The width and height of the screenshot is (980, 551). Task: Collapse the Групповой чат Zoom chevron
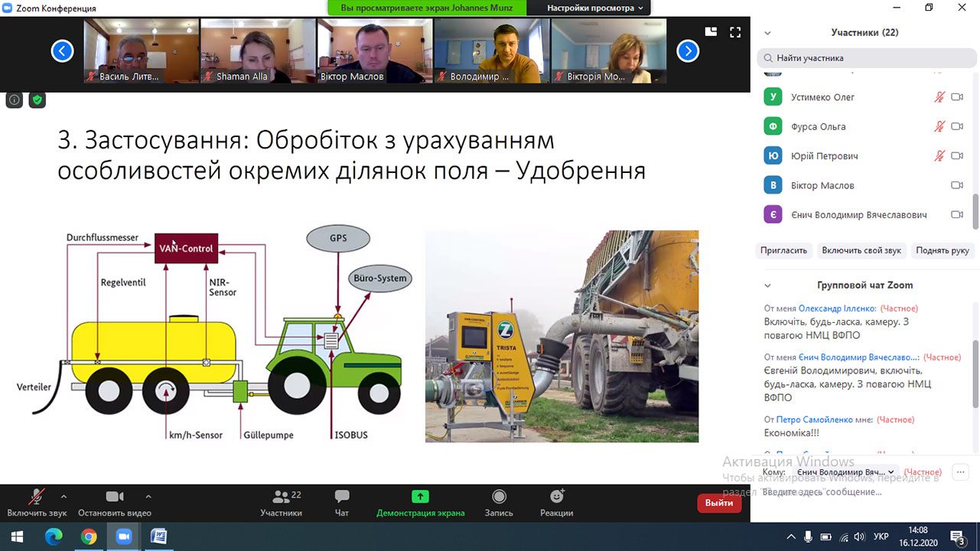click(767, 285)
